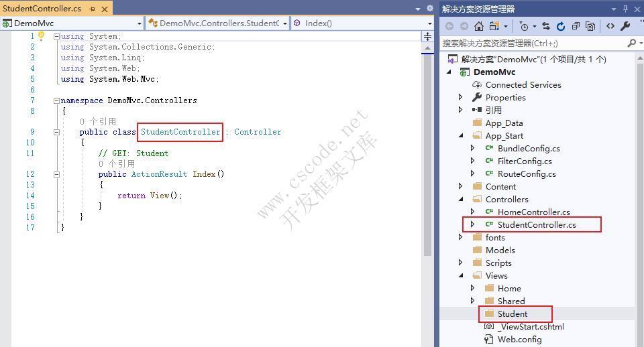Click the Sync with Active Document icon
The height and width of the screenshot is (347, 644).
coord(545,26)
